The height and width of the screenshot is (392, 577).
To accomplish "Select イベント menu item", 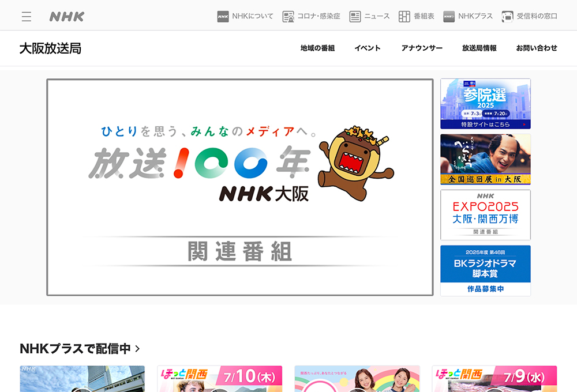I will point(368,48).
